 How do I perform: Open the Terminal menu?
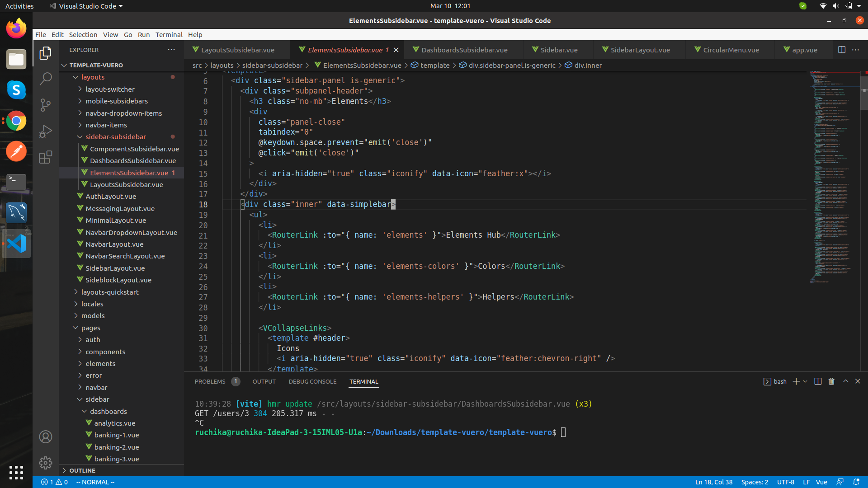(169, 34)
